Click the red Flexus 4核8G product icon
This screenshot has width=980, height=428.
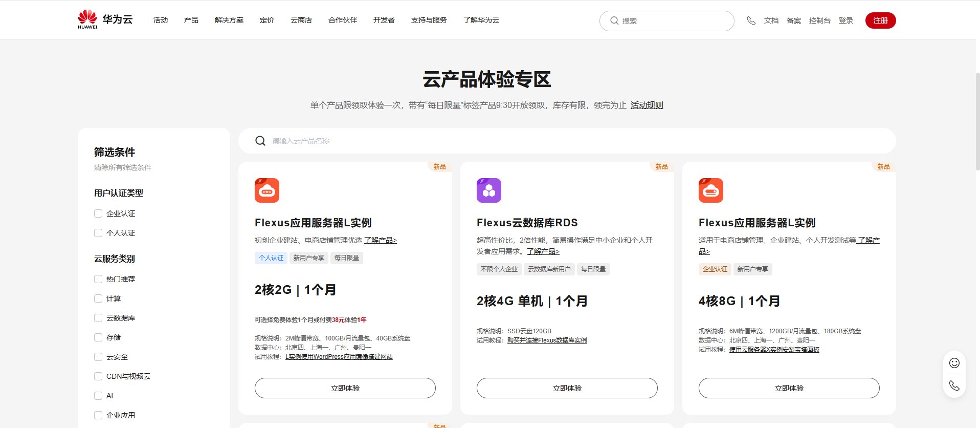click(711, 190)
